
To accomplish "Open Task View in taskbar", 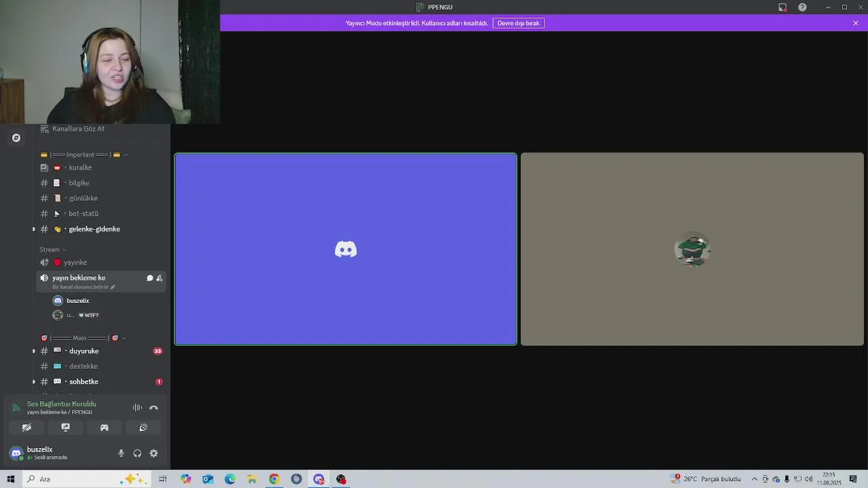I will tap(163, 479).
